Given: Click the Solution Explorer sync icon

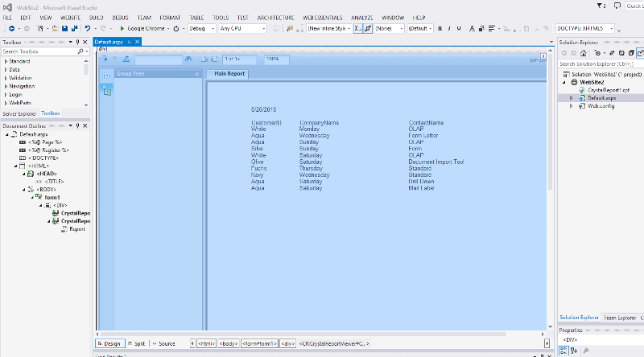Looking at the screenshot, I should [612, 53].
